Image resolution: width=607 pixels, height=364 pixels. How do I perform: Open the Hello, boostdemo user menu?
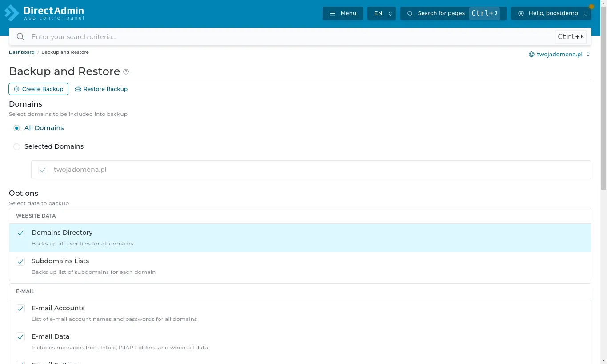point(551,13)
